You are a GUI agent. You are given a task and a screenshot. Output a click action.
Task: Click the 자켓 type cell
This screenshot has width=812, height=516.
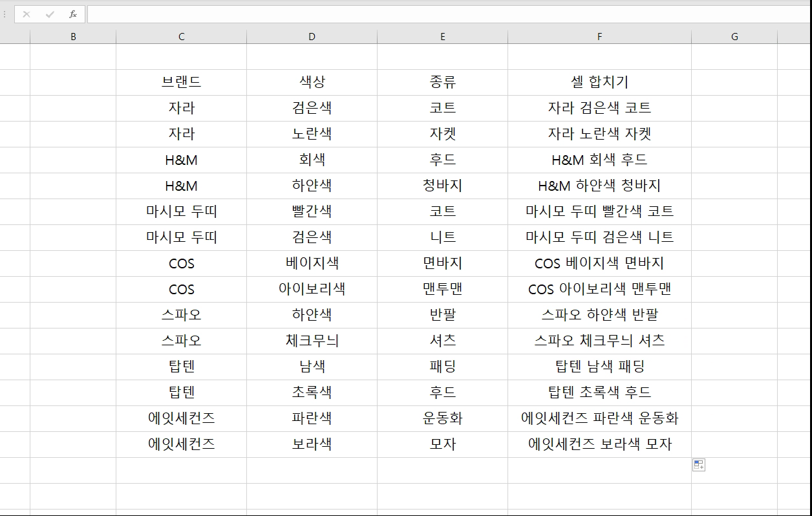(x=442, y=134)
